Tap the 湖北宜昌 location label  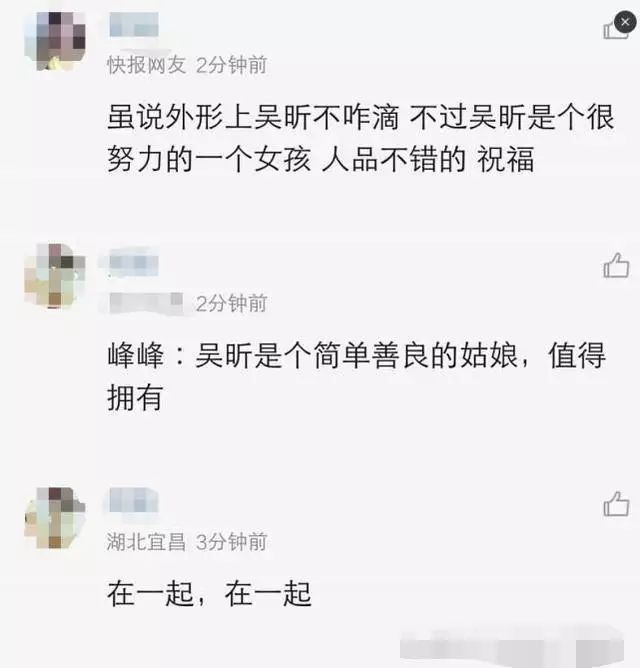point(146,542)
